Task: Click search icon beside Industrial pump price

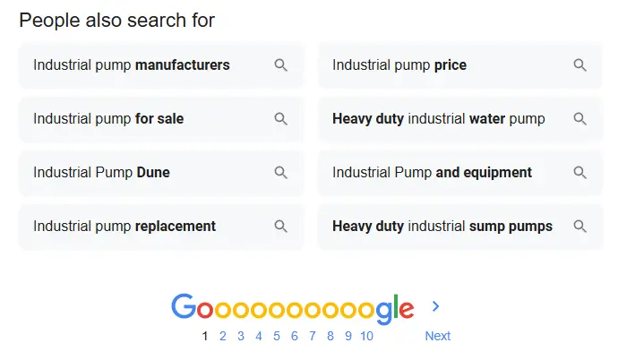Action: [580, 65]
